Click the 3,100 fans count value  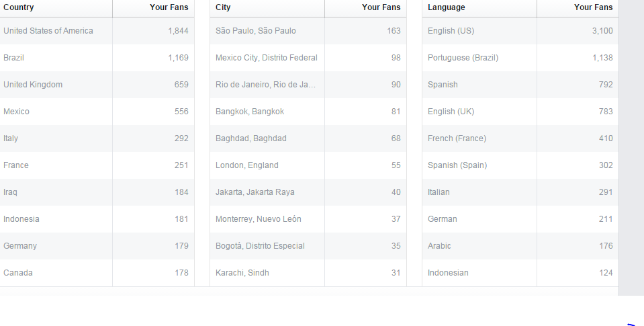click(602, 31)
